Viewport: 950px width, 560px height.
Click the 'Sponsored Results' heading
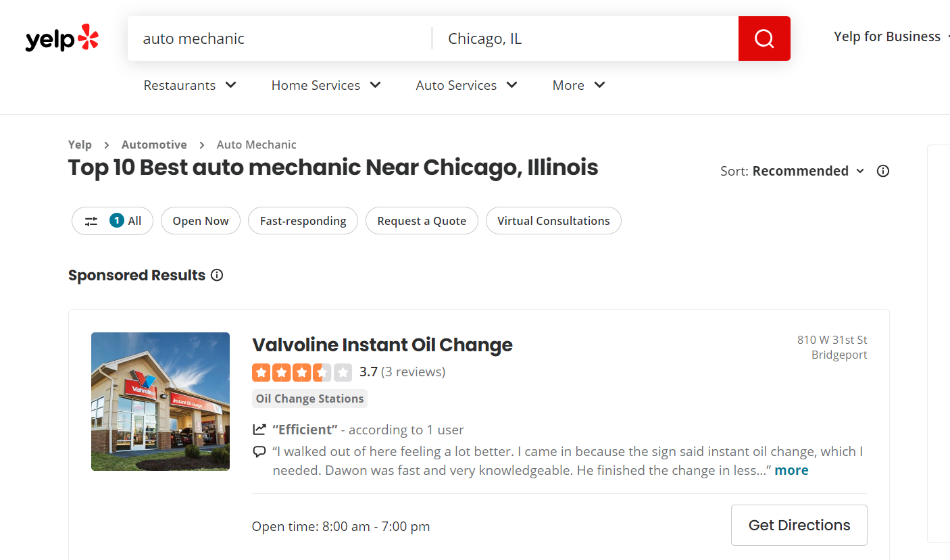136,275
